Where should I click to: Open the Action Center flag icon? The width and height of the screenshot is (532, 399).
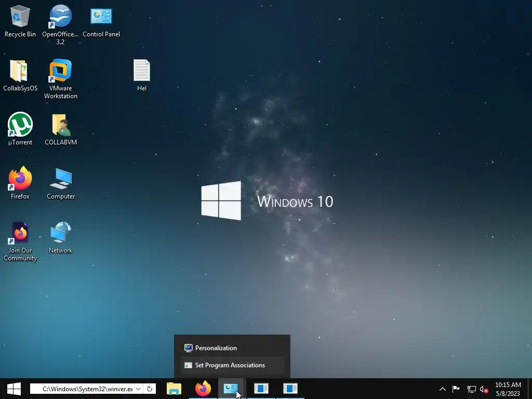point(456,389)
